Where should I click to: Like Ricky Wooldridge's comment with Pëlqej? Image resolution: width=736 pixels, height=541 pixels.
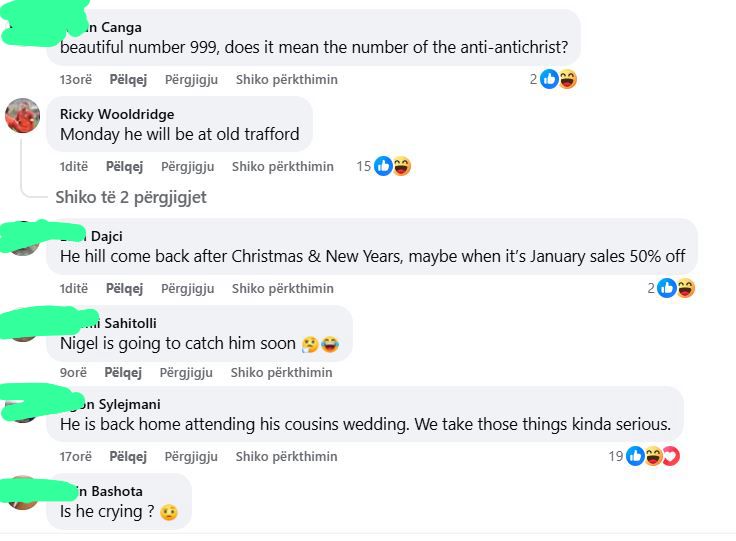tap(124, 166)
